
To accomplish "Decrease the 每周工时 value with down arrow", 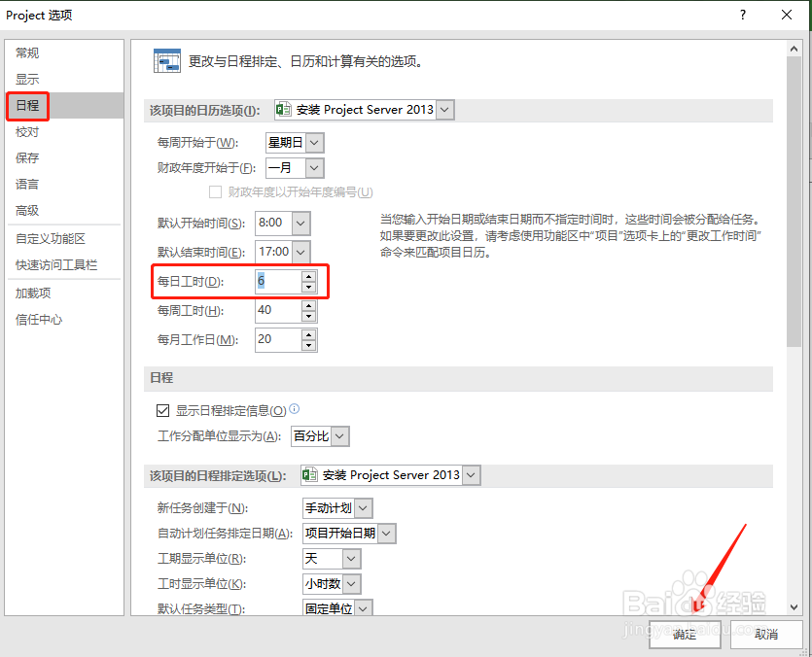I will pos(308,316).
